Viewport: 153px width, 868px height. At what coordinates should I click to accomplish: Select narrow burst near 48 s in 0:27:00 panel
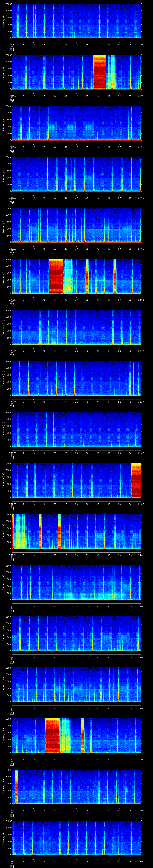(115, 276)
